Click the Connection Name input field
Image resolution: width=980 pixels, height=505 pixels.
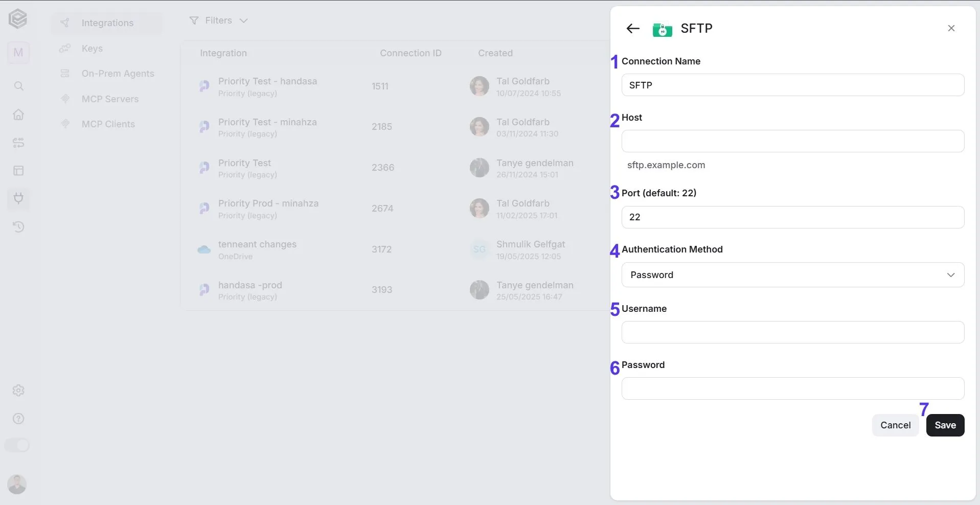[x=793, y=85]
